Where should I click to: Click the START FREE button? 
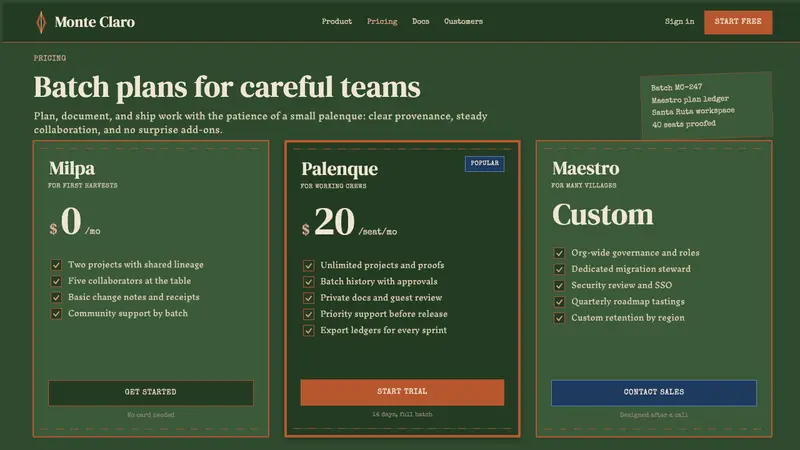coord(738,22)
